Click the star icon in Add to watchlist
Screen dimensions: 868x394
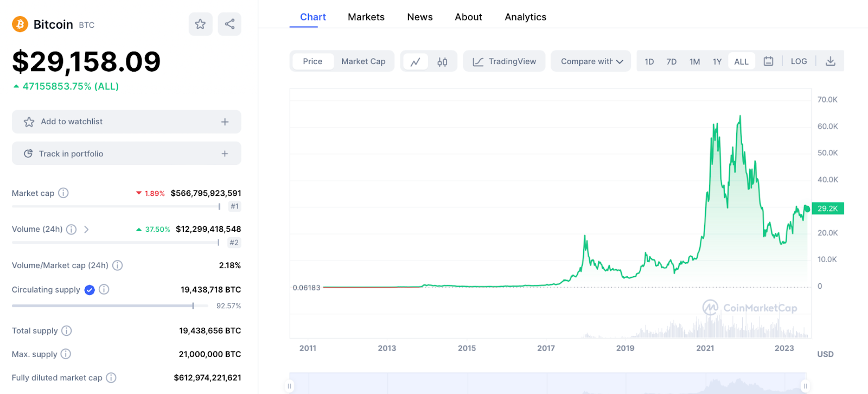click(x=29, y=122)
